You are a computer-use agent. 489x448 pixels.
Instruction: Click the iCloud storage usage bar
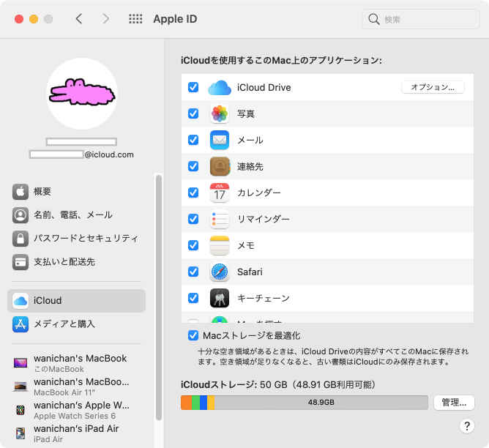pyautogui.click(x=305, y=403)
